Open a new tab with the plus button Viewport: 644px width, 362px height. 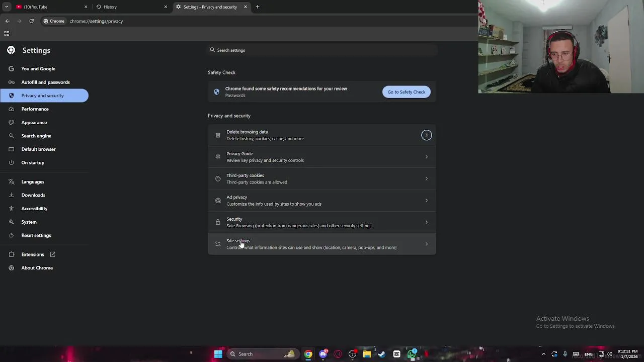(257, 7)
